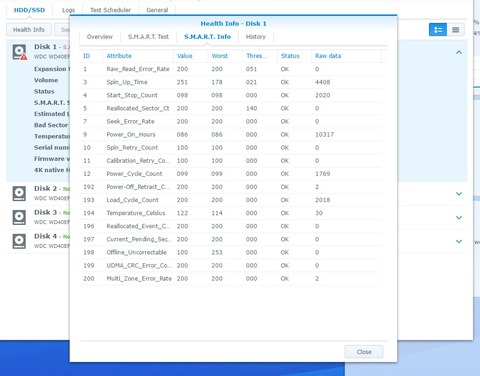Switch to the Logs tab
The image size is (480, 376).
pos(68,10)
